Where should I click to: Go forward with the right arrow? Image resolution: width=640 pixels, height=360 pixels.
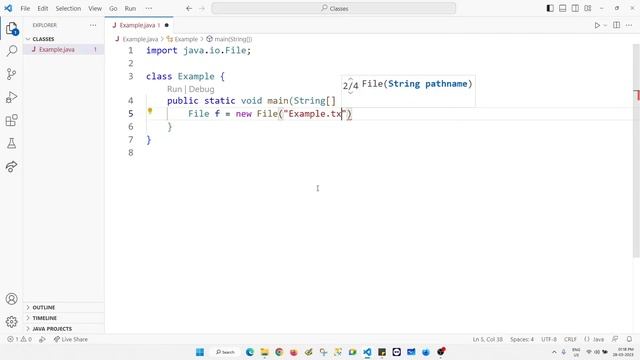(202, 8)
